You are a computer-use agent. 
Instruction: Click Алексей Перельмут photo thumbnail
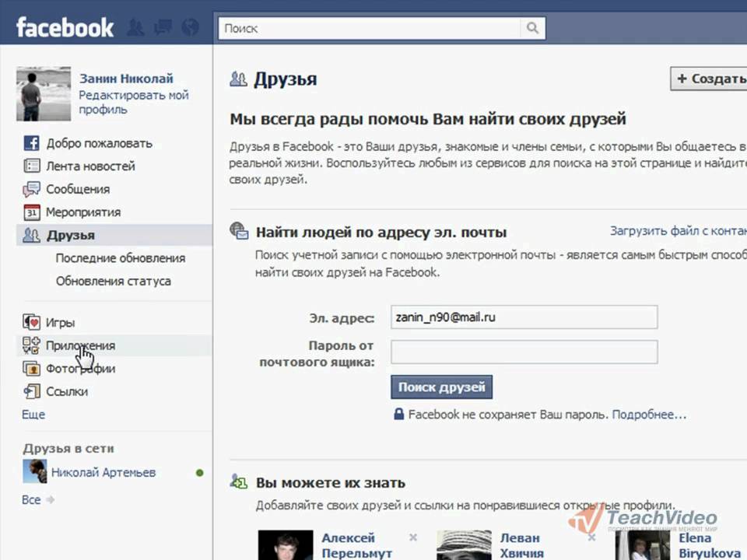coord(286,545)
